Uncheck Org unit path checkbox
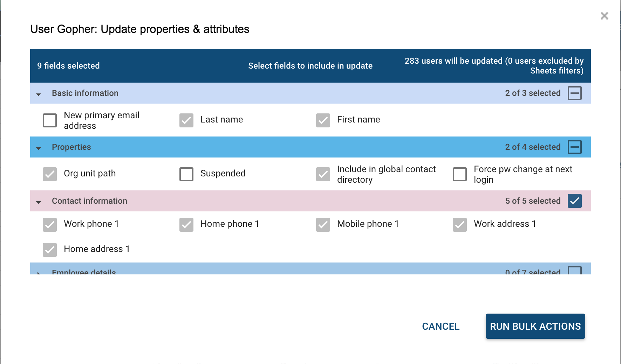This screenshot has width=621, height=364. tap(50, 174)
